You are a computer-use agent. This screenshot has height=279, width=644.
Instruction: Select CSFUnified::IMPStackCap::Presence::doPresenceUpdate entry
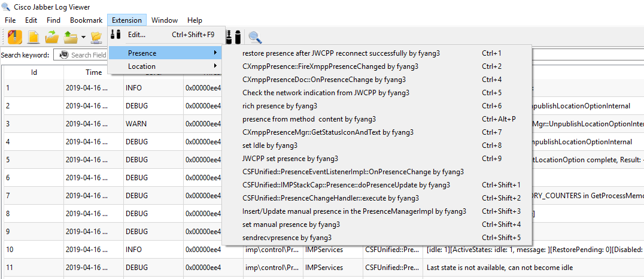click(376, 184)
